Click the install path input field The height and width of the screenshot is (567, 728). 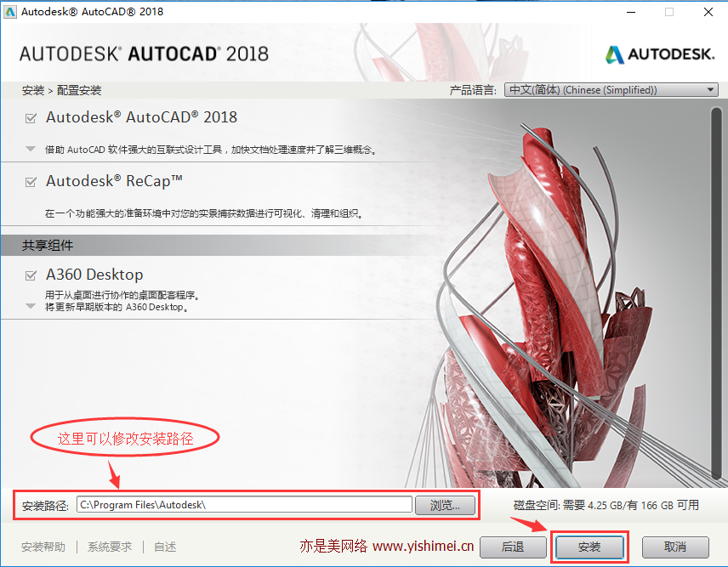pyautogui.click(x=244, y=505)
